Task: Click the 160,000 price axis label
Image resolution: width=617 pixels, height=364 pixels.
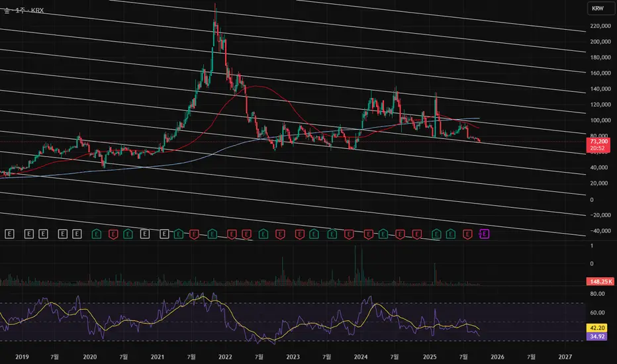Action: coord(600,73)
